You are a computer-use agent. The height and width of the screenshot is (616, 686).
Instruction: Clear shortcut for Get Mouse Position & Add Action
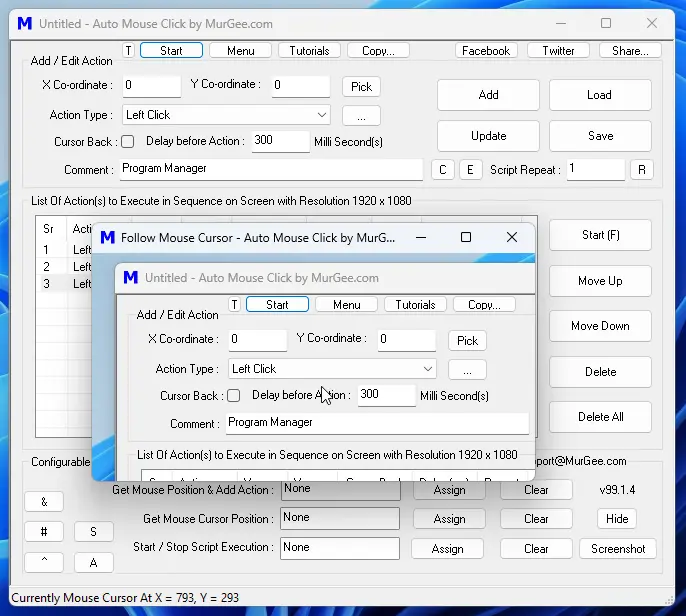click(x=536, y=490)
